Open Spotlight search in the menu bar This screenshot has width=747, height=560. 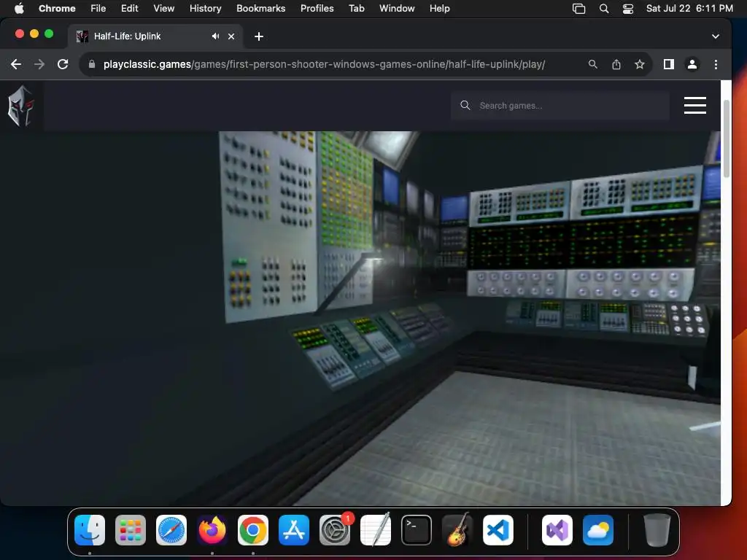pyautogui.click(x=603, y=9)
